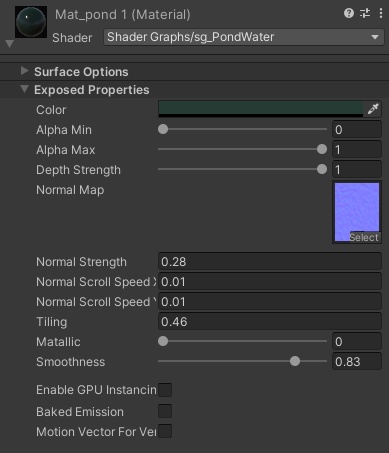
Task: Click the Alpha Min value field
Action: 357,129
